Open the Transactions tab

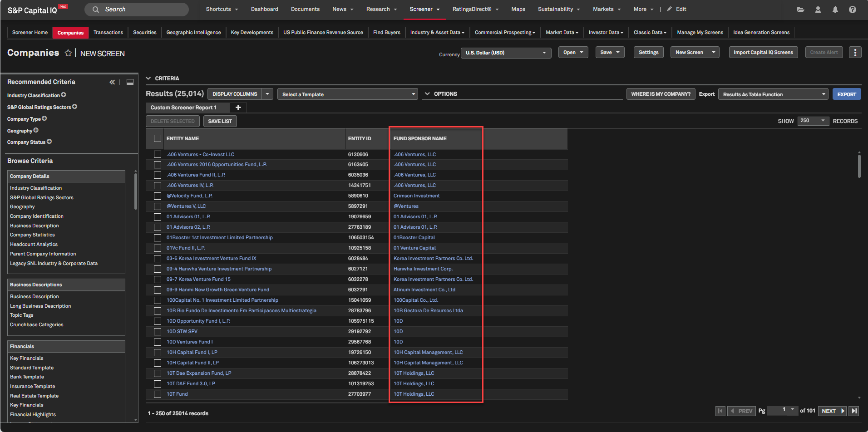[x=108, y=33]
